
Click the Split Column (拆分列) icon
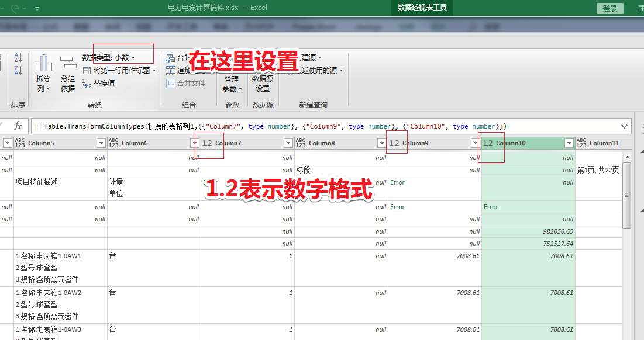pos(43,63)
